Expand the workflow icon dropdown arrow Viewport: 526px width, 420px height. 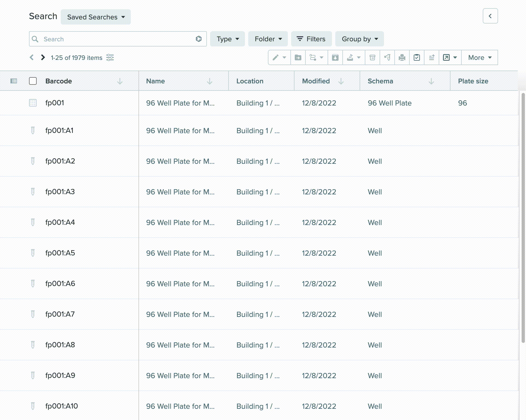tap(322, 57)
